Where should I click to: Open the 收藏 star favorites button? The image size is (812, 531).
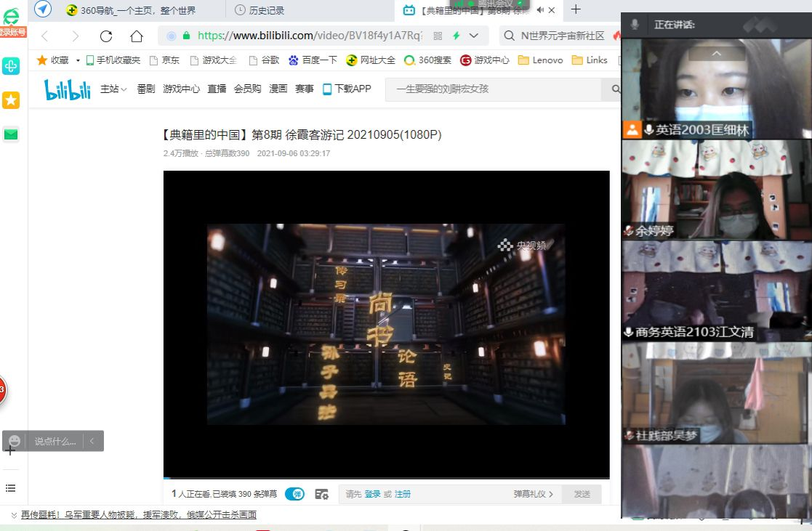(x=53, y=60)
